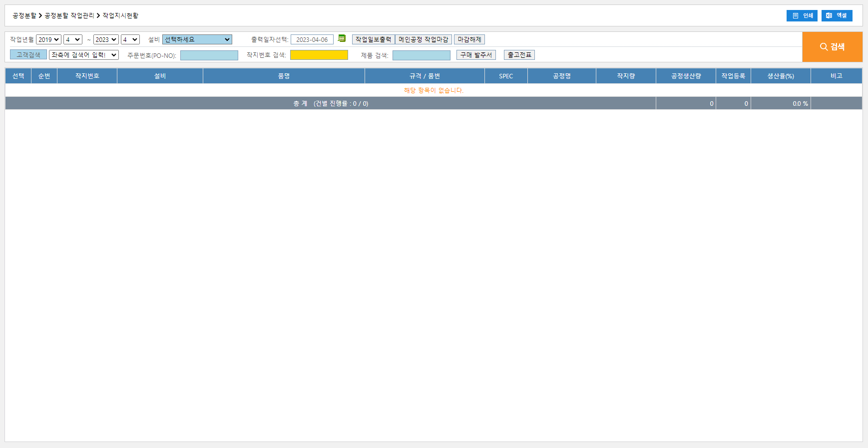Open the customer search result dropdown

click(x=83, y=55)
